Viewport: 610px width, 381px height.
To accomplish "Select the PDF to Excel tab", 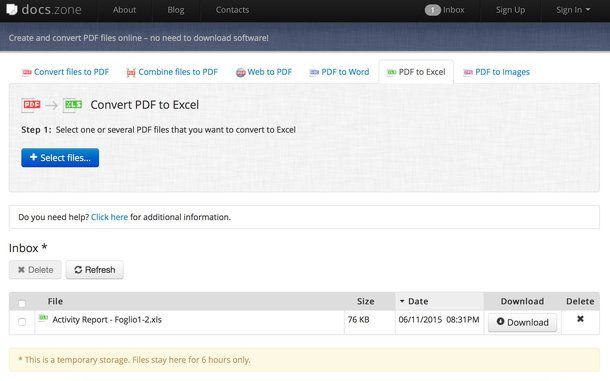I will (x=416, y=72).
